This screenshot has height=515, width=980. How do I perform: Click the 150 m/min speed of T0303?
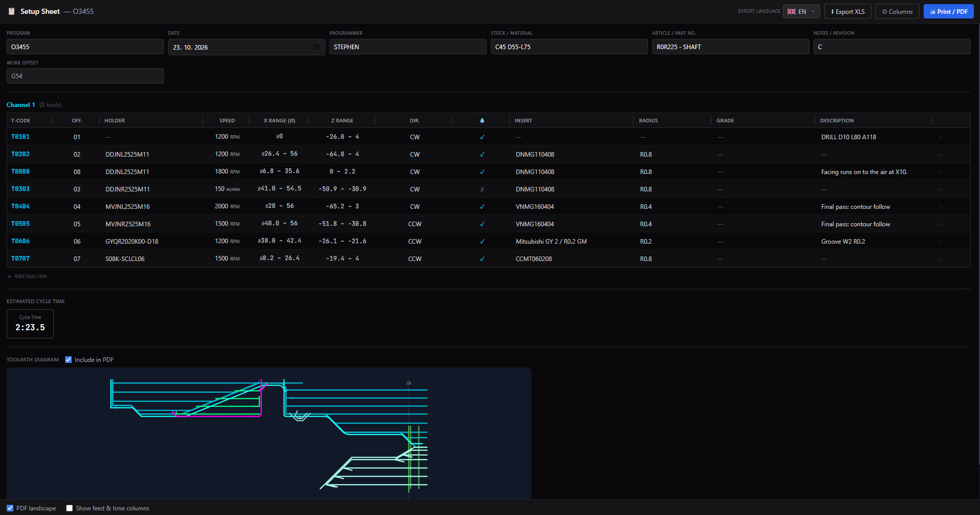pyautogui.click(x=227, y=189)
